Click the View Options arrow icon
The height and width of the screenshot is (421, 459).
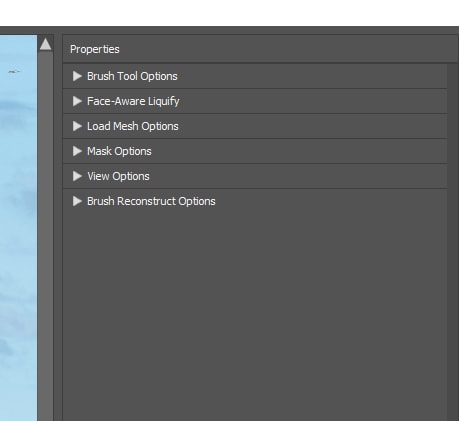(x=77, y=176)
